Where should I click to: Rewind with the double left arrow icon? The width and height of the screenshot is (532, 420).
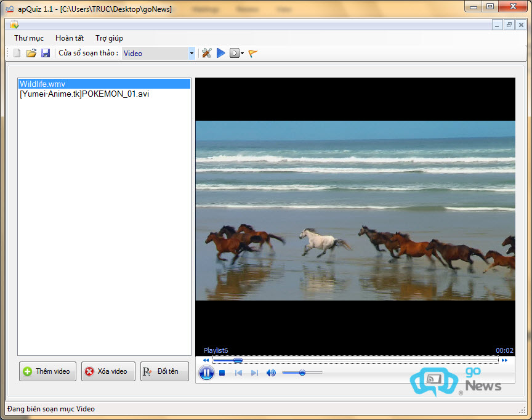click(x=206, y=360)
